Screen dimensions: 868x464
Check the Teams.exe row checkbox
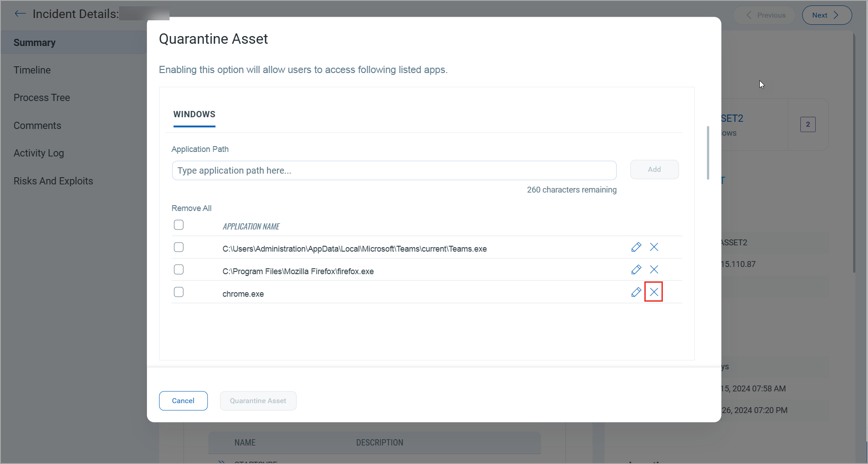[x=179, y=247]
